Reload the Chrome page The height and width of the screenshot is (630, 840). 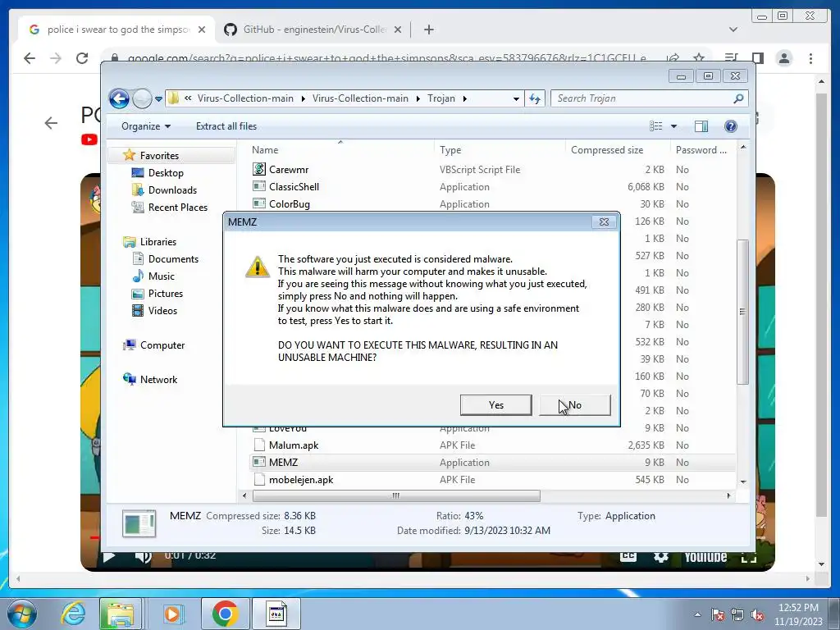click(x=82, y=58)
